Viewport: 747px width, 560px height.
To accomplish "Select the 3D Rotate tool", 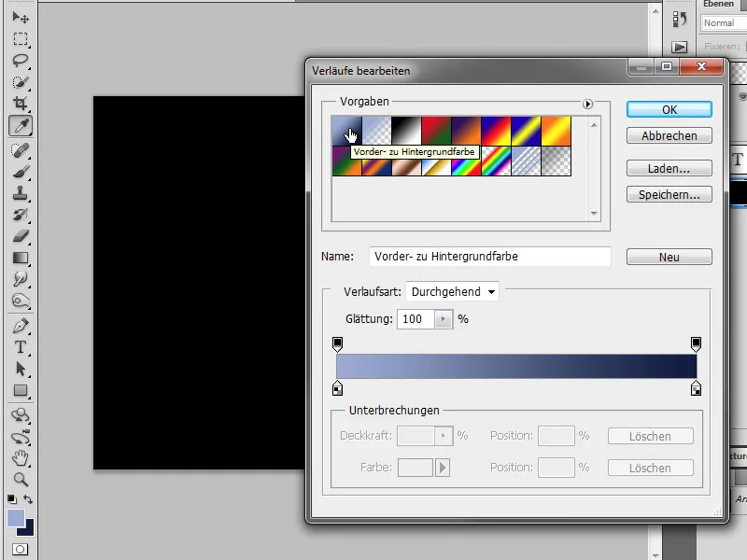I will pyautogui.click(x=20, y=415).
